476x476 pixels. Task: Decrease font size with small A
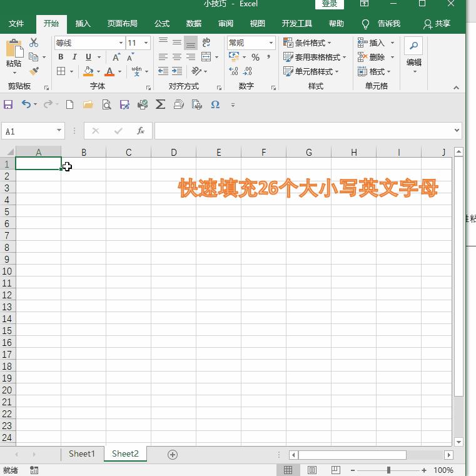click(130, 57)
